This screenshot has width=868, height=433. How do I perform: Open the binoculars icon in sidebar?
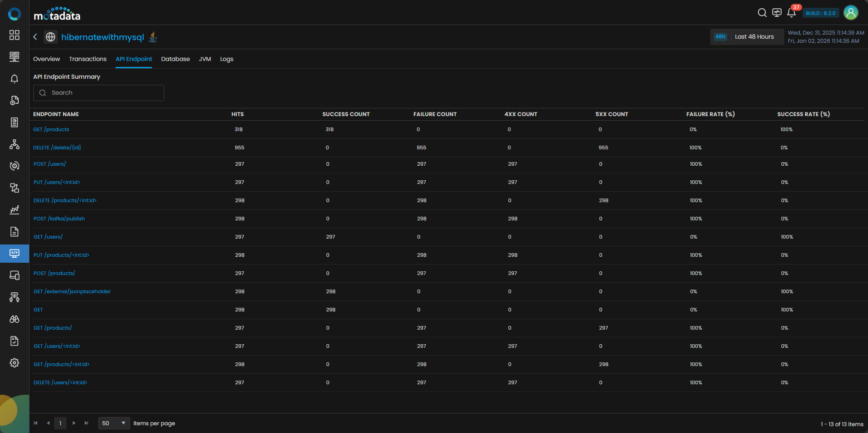[15, 319]
